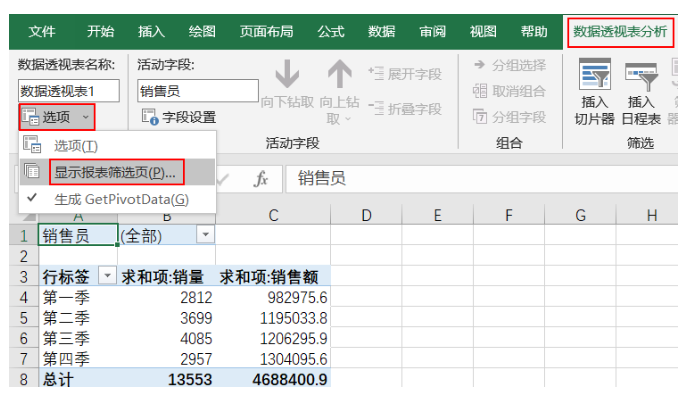Image resolution: width=688 pixels, height=394 pixels.
Task: Select column E header
Action: tap(437, 215)
